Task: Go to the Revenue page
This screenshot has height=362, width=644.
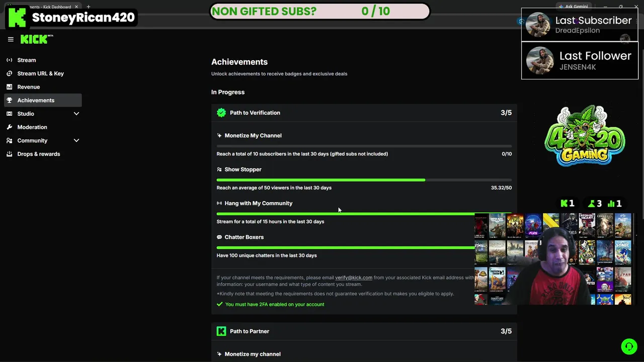Action: click(43, 87)
